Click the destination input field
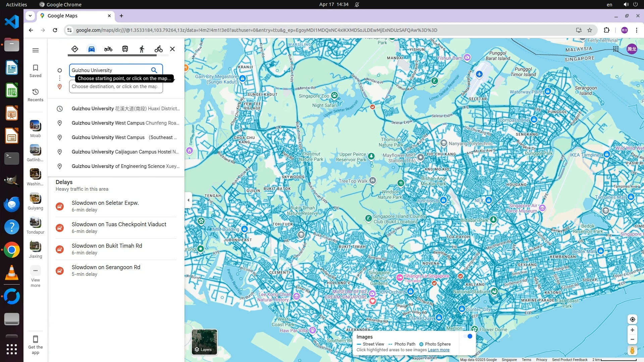 point(115,86)
